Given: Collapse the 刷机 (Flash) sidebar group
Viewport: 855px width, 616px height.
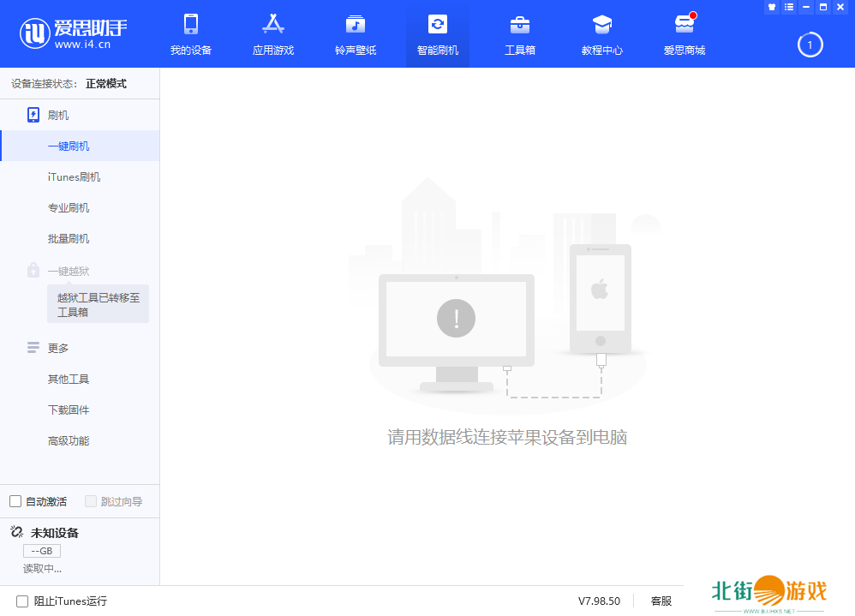Looking at the screenshot, I should 58,115.
